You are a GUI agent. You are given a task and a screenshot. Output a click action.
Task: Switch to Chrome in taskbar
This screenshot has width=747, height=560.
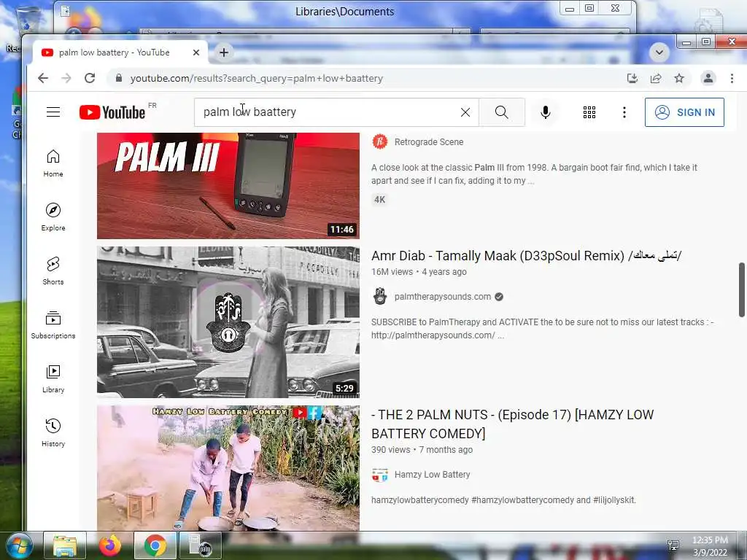pyautogui.click(x=155, y=545)
